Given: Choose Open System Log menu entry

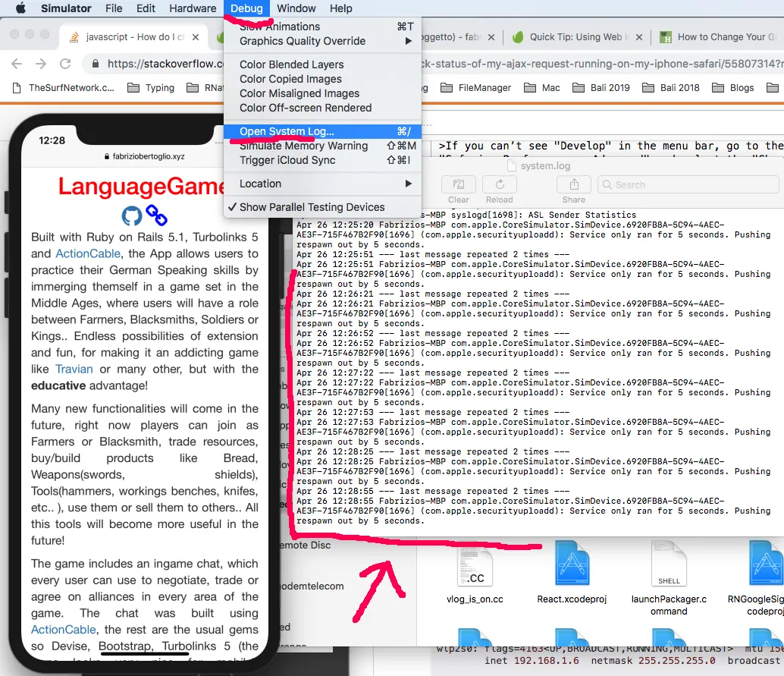Looking at the screenshot, I should click(x=322, y=131).
